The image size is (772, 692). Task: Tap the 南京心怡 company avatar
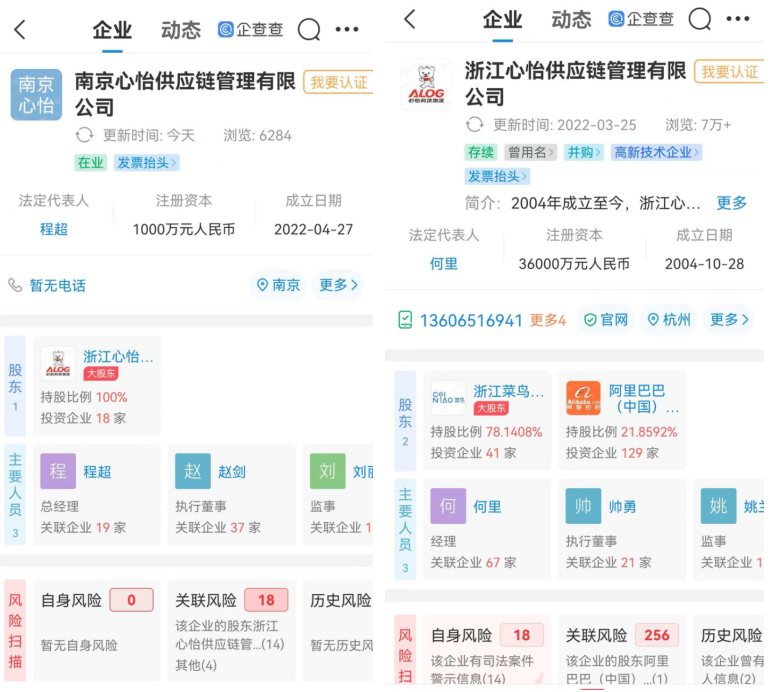click(x=36, y=94)
